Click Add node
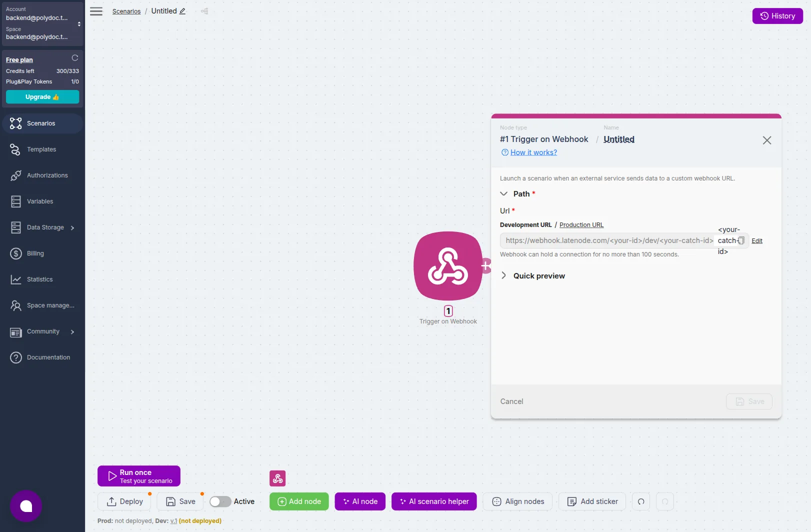 (299, 501)
